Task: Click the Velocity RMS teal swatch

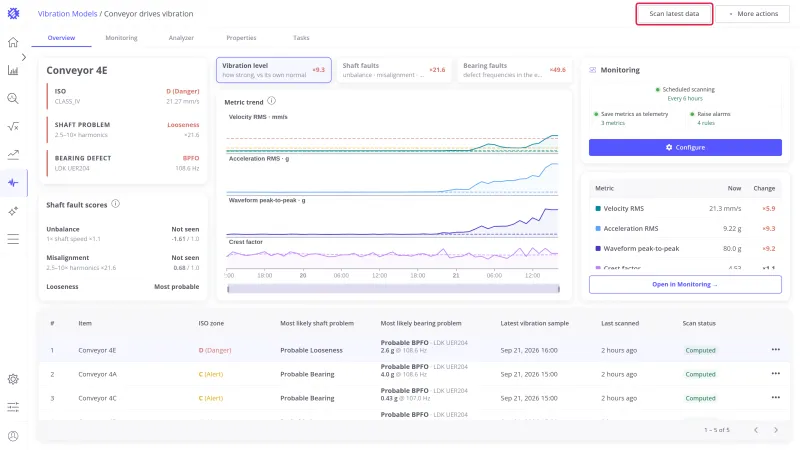Action: click(x=598, y=208)
